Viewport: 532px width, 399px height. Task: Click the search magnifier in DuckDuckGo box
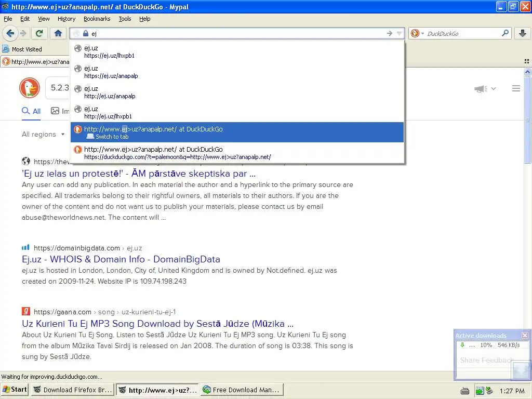505,33
